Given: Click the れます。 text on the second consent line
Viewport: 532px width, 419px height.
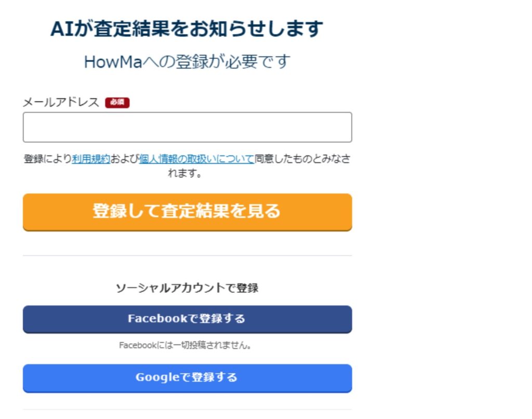Looking at the screenshot, I should [185, 173].
